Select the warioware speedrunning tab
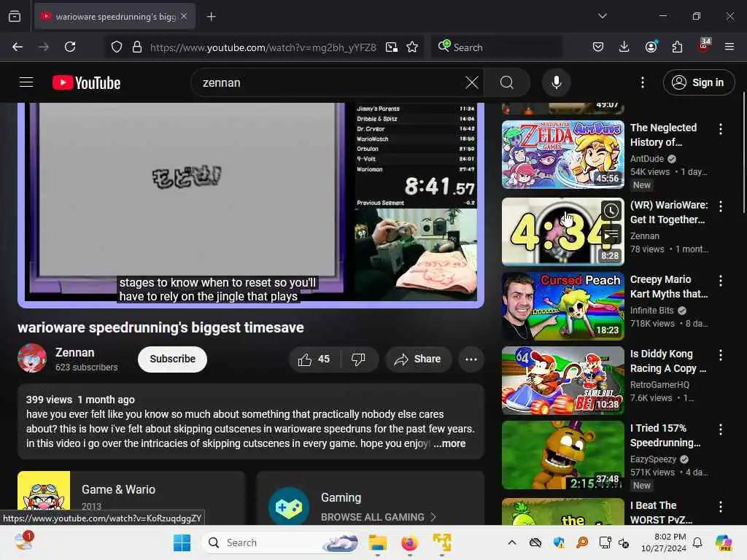The image size is (747, 560). click(x=115, y=17)
